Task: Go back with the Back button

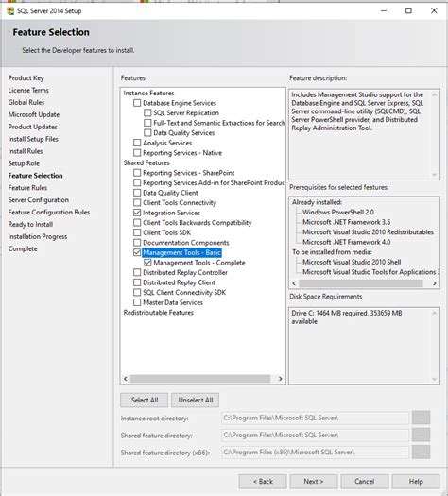Action: click(263, 482)
